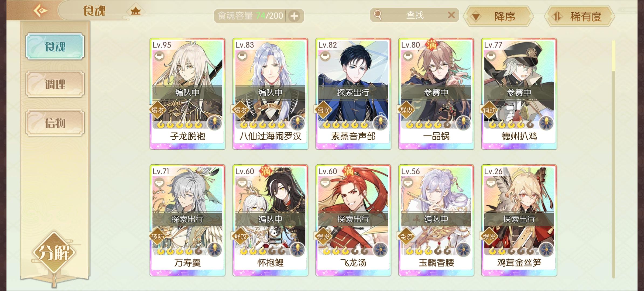Clear the search with X icon
The image size is (644, 291).
click(451, 15)
